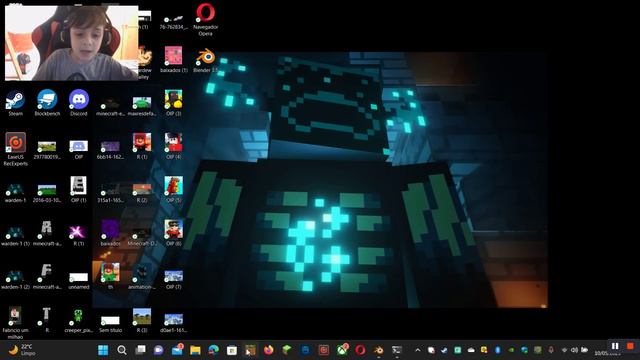Select the OIP (5) image file
This screenshot has width=640, height=360.
pyautogui.click(x=173, y=189)
